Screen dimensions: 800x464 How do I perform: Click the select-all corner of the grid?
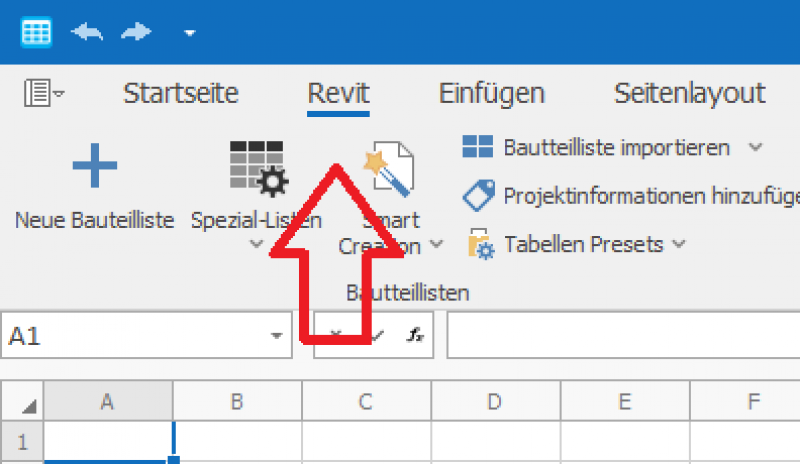click(x=23, y=403)
